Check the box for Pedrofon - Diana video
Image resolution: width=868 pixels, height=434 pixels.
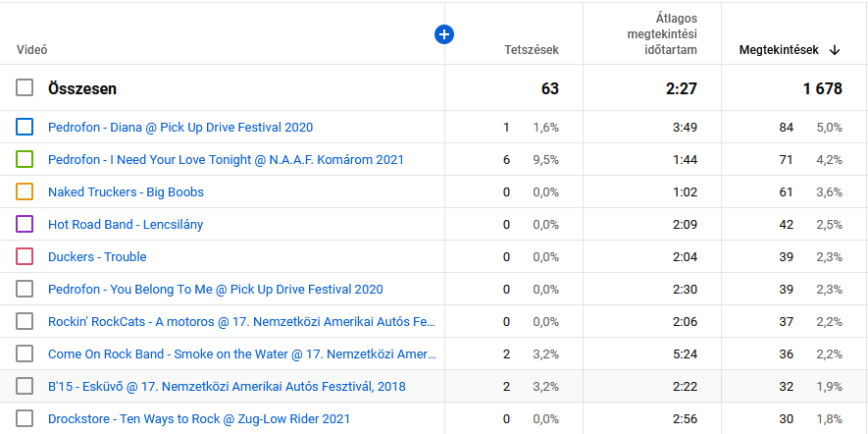(26, 127)
